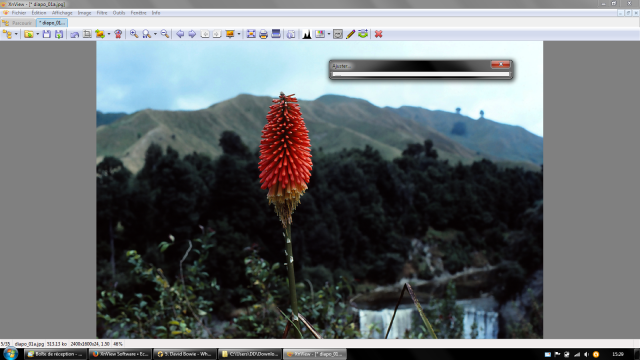The width and height of the screenshot is (640, 360).
Task: Select the Crop tool icon
Action: [x=87, y=34]
